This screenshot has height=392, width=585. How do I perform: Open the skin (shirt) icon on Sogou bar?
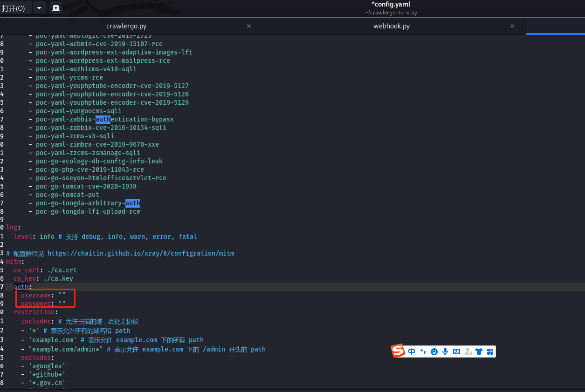click(479, 351)
